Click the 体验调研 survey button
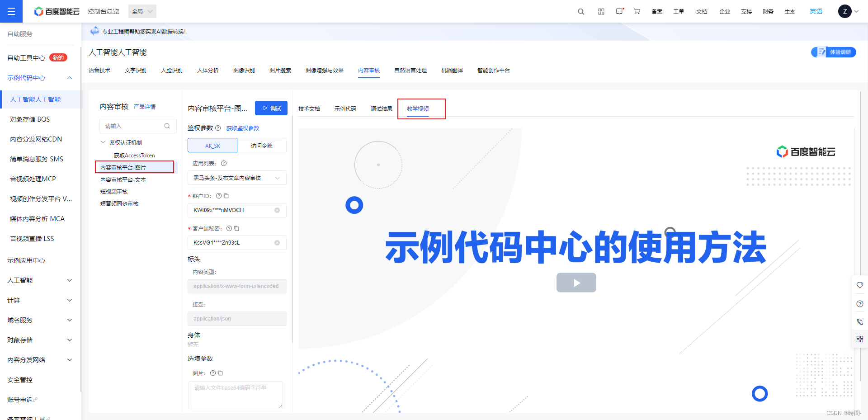 (x=834, y=52)
